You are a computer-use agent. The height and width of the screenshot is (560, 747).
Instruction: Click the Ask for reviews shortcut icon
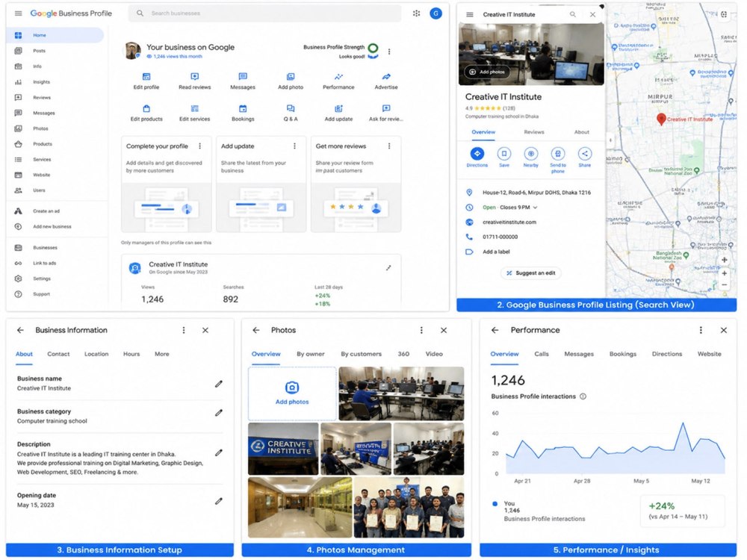pos(386,108)
